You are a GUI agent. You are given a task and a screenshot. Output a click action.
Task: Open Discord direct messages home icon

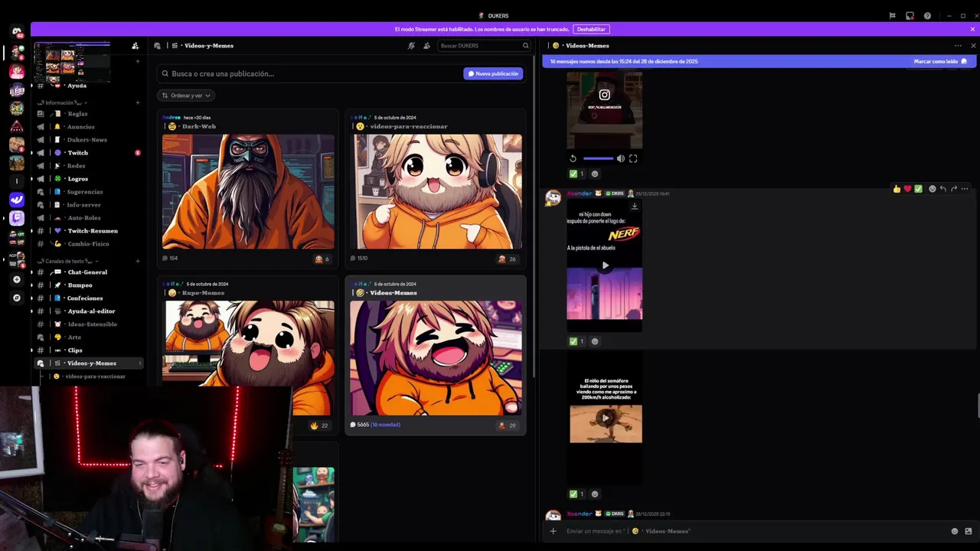pyautogui.click(x=17, y=32)
